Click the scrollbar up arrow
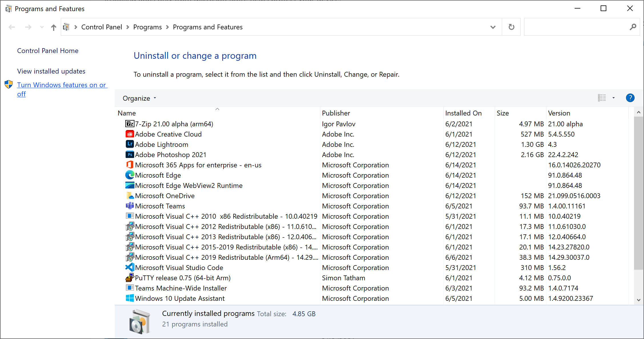The height and width of the screenshot is (339, 644). 639,112
